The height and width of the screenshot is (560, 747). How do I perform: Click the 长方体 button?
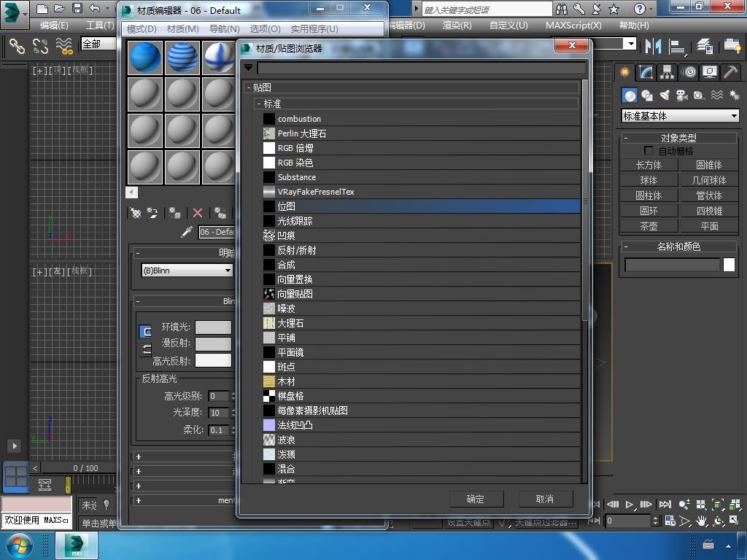point(649,165)
